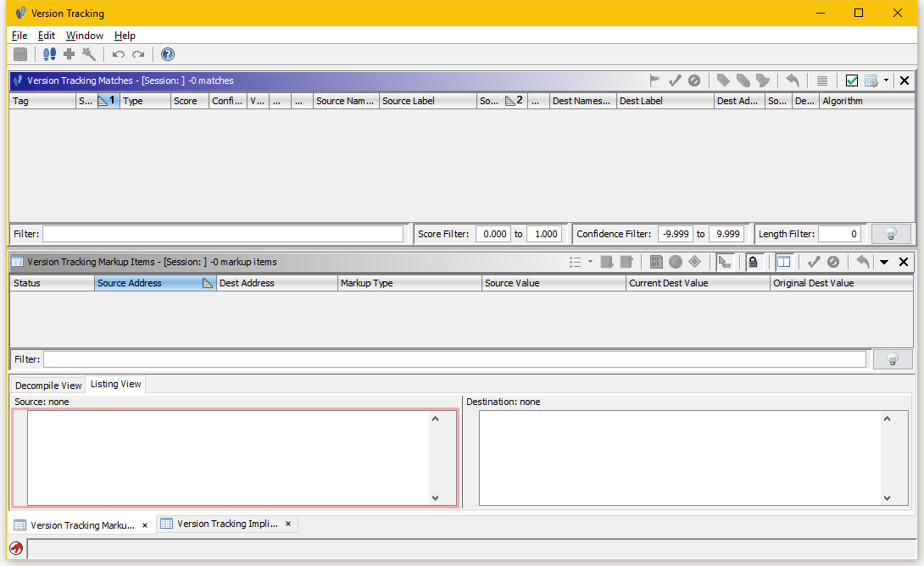Click the table settings icon in Matches panel
Image resolution: width=924 pixels, height=566 pixels.
pyautogui.click(x=871, y=80)
